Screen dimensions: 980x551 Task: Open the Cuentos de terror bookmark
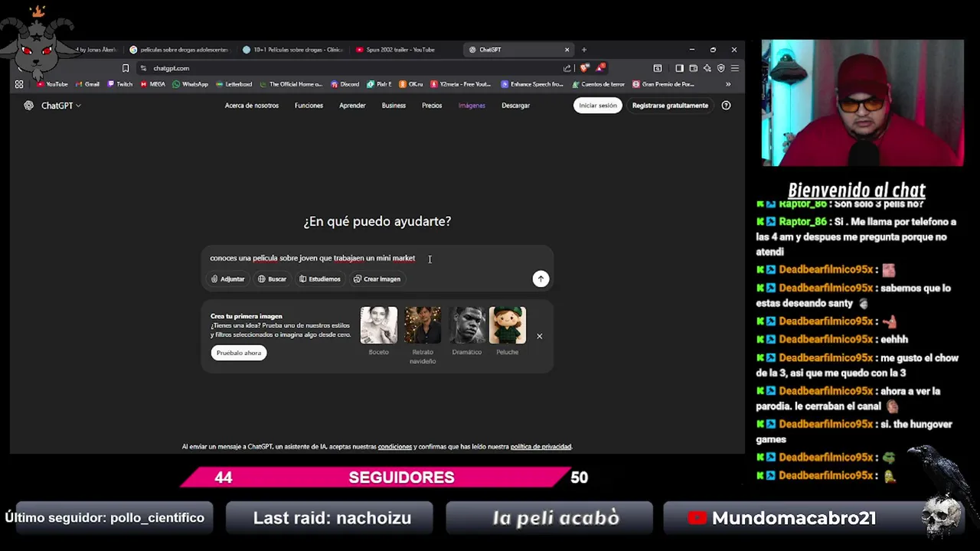pos(599,84)
